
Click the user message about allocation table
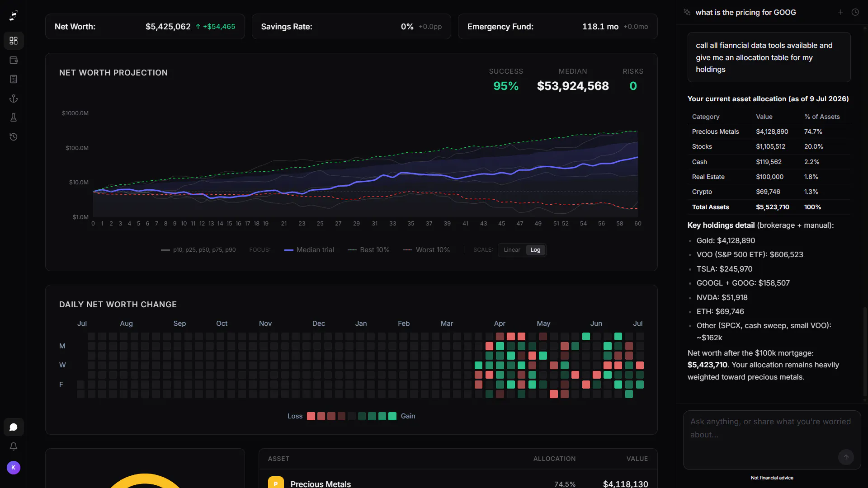click(x=769, y=57)
